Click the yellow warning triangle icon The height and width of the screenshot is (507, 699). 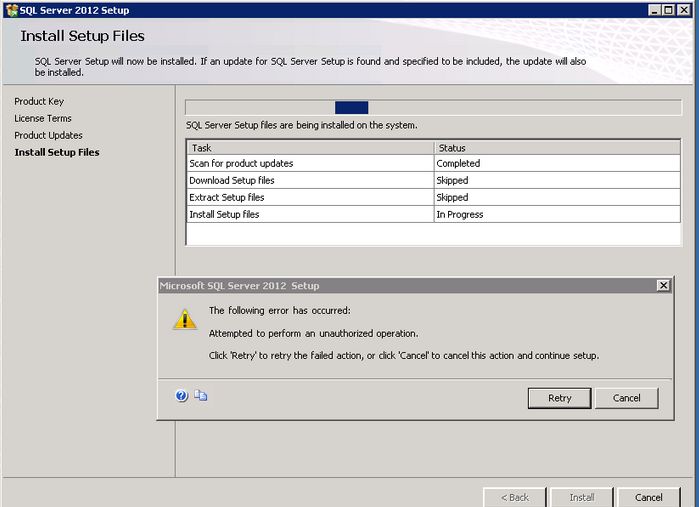tap(185, 319)
